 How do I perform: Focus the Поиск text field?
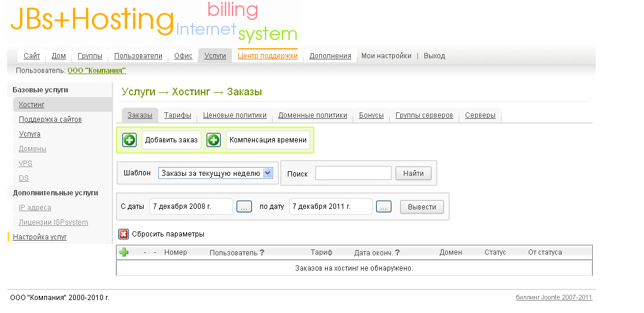[353, 173]
